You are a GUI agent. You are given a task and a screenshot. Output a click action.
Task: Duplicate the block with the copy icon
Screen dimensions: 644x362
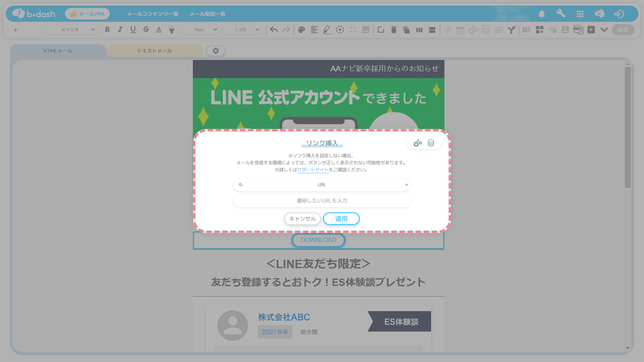tap(407, 30)
